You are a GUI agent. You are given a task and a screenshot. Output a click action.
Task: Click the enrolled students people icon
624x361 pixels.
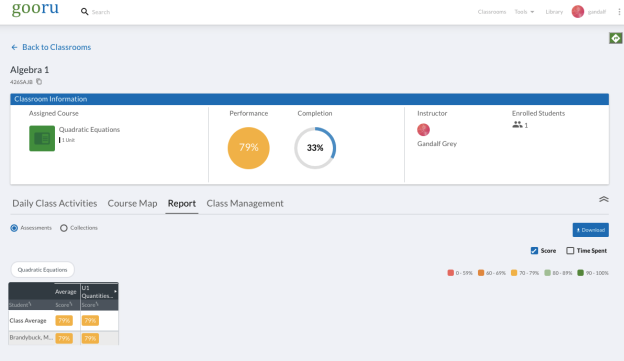pos(517,125)
